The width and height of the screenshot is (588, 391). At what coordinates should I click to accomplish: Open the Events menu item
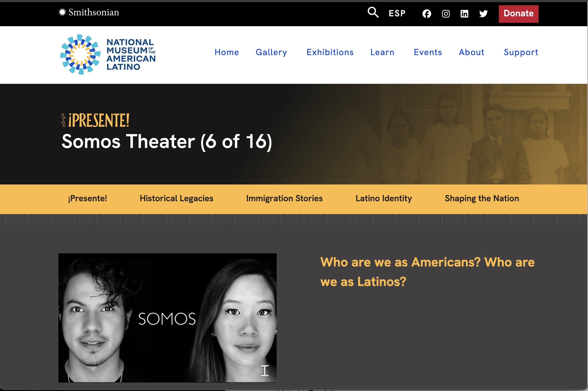428,52
